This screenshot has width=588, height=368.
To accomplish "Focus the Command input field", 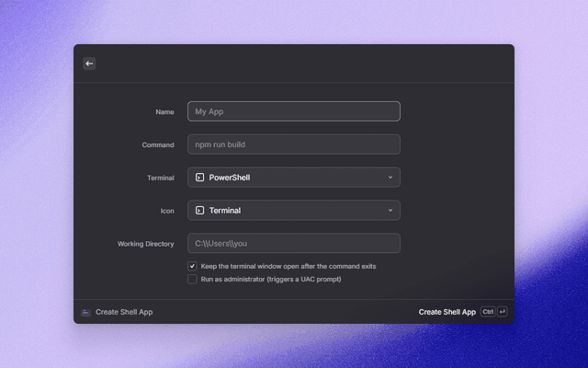I will point(294,144).
